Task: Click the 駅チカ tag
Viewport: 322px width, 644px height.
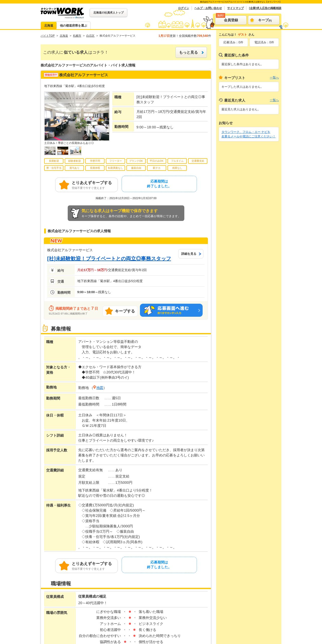Action: pyautogui.click(x=156, y=168)
